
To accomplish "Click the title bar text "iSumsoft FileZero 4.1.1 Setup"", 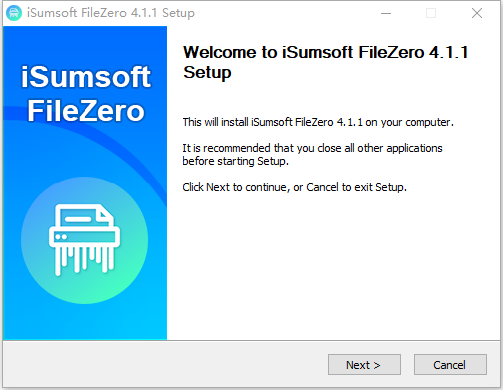I will pyautogui.click(x=111, y=13).
